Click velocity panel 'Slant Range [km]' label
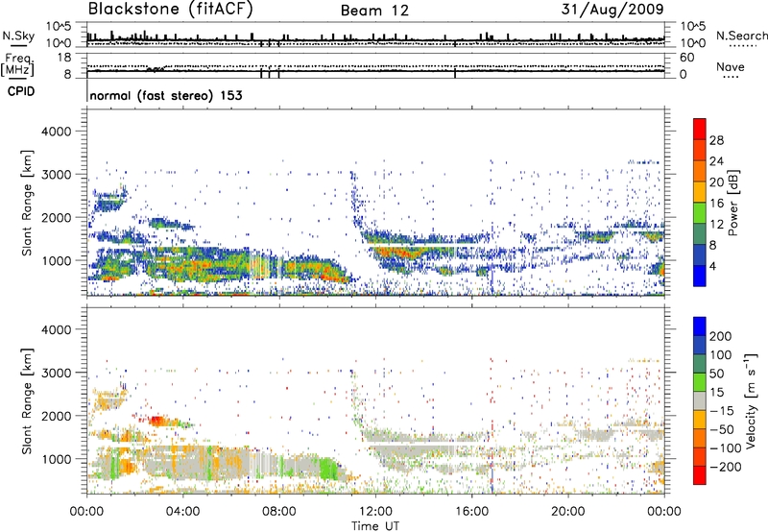Screen dimensions: 768x532 point(27,400)
